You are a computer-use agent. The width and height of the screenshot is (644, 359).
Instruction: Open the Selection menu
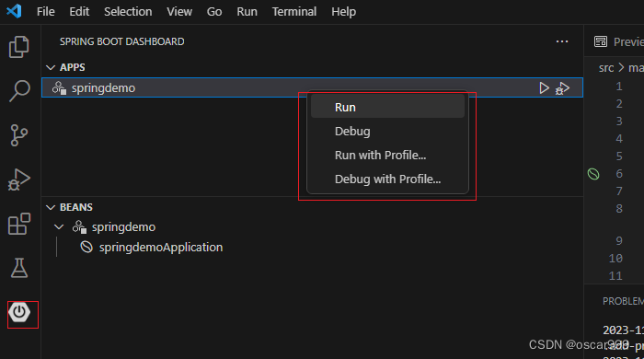[x=128, y=11]
